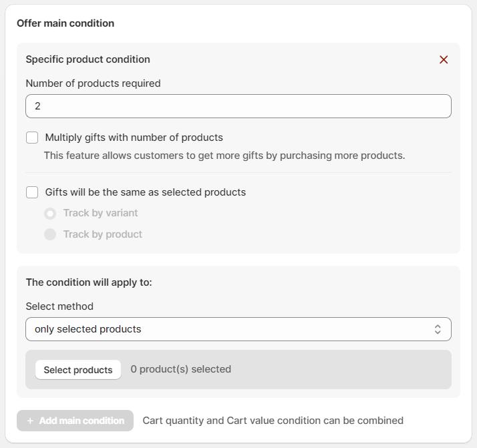The width and height of the screenshot is (477, 448).
Task: Remove the Specific product condition with red X
Action: coord(444,60)
